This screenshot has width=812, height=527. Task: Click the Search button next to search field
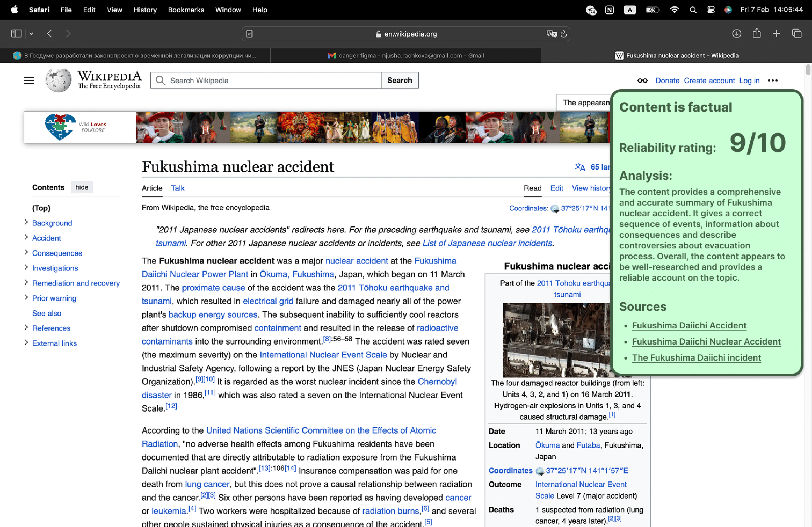pos(399,80)
